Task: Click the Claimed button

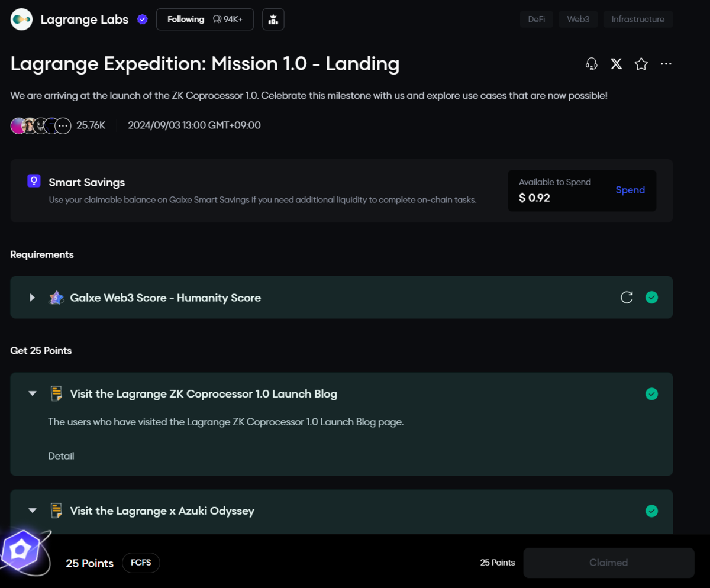Action: 609,563
